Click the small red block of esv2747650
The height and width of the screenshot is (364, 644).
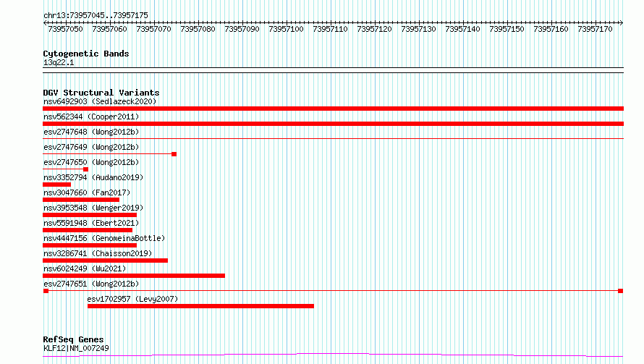[x=86, y=169]
